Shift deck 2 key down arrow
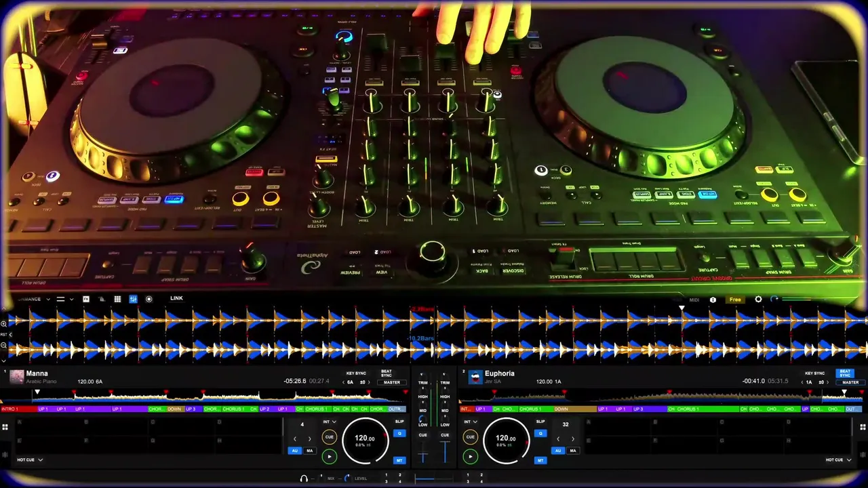Image resolution: width=868 pixels, height=488 pixels. (801, 382)
